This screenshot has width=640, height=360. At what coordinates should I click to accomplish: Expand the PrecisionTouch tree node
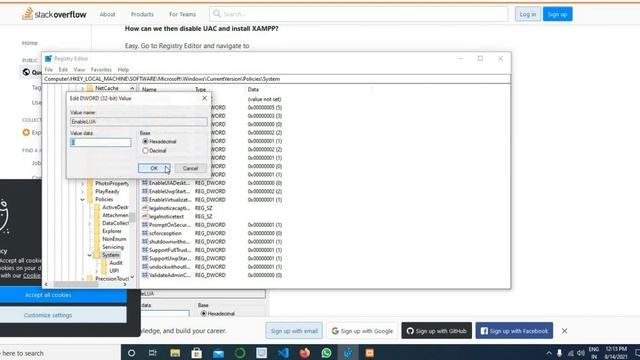82,279
